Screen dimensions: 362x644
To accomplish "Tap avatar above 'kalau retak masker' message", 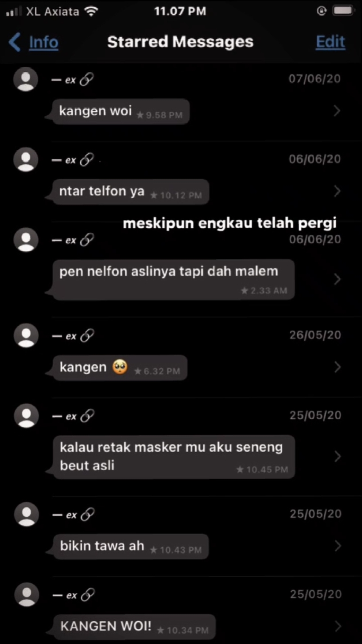I will click(x=26, y=416).
